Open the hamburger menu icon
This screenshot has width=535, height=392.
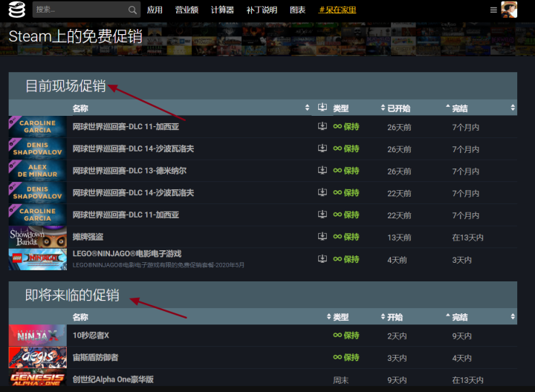click(493, 10)
